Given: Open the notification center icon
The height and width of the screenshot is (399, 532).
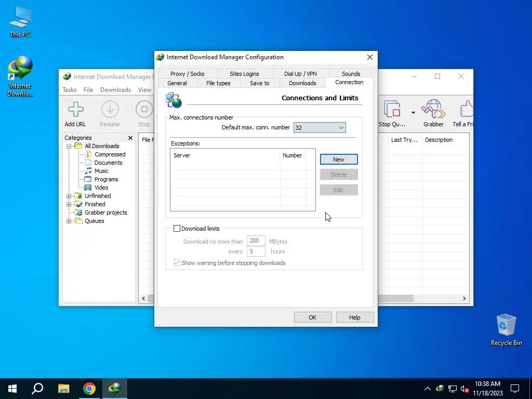Looking at the screenshot, I should pyautogui.click(x=515, y=389).
